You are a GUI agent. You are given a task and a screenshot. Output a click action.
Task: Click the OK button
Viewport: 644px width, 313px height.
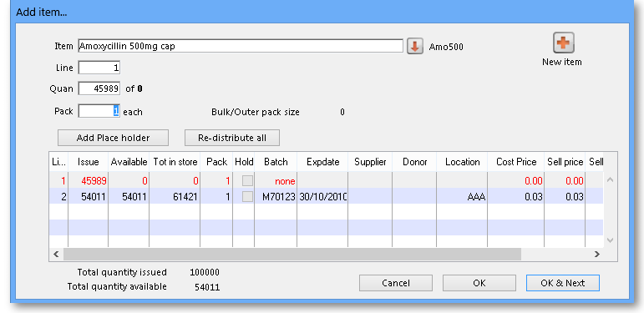[479, 283]
